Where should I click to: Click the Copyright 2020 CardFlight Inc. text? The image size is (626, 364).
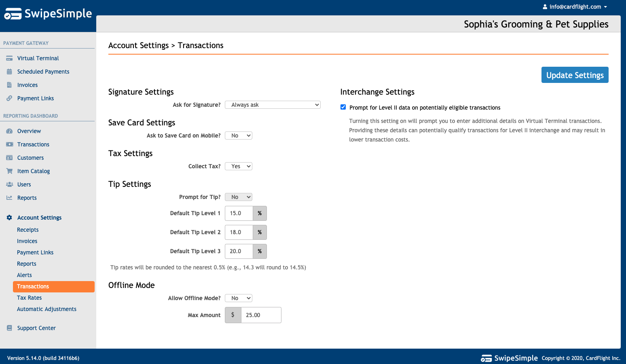point(581,358)
